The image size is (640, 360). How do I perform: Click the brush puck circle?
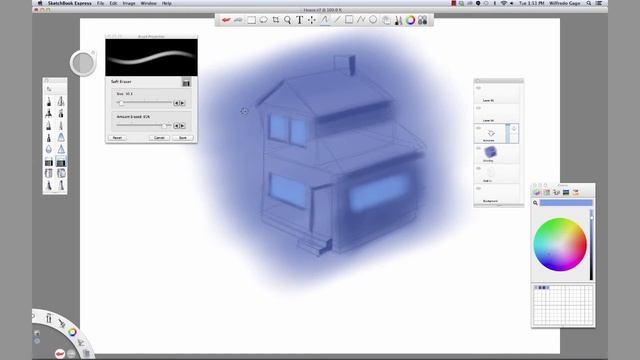click(83, 63)
